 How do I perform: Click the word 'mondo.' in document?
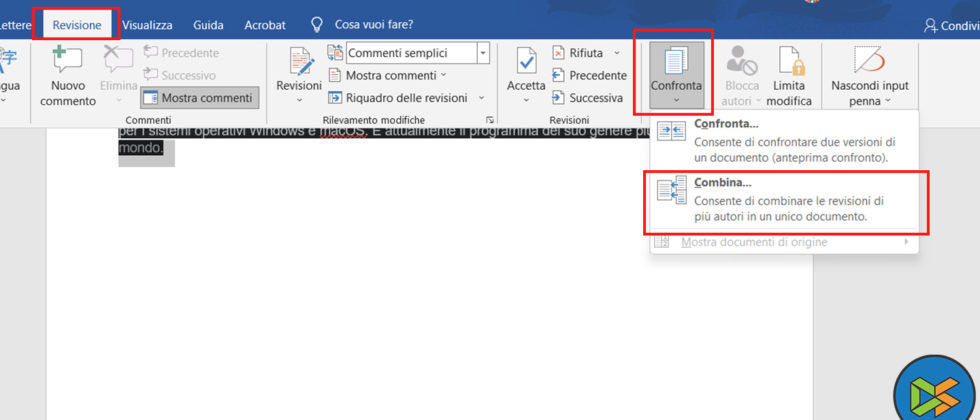point(141,150)
